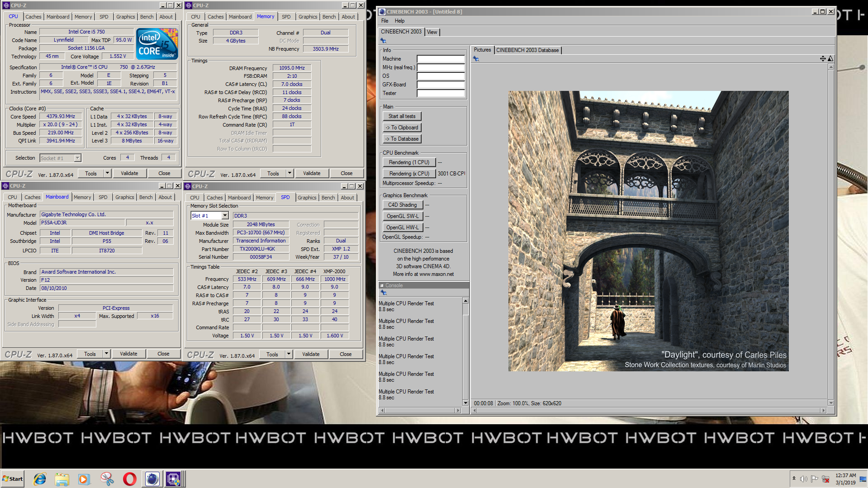The height and width of the screenshot is (488, 868).
Task: Open Bench tab in the SPD CPU-Z window
Action: click(328, 198)
